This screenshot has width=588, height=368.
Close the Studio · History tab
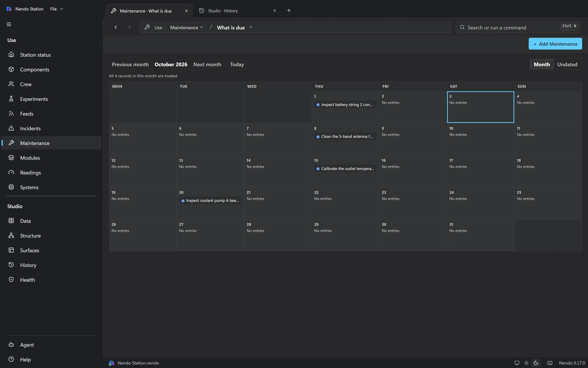coord(275,11)
